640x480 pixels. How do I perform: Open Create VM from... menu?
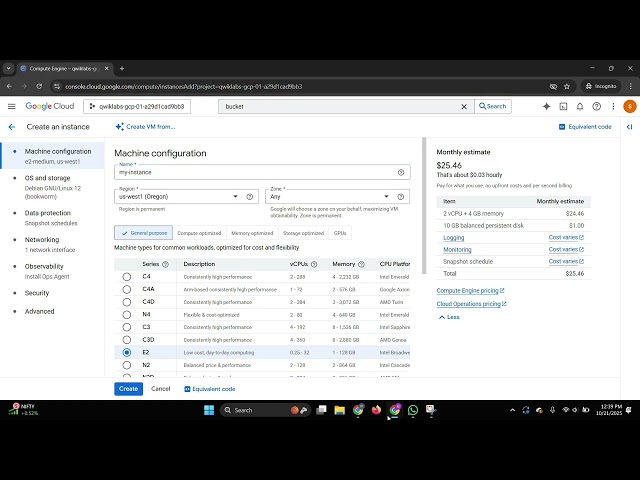145,127
